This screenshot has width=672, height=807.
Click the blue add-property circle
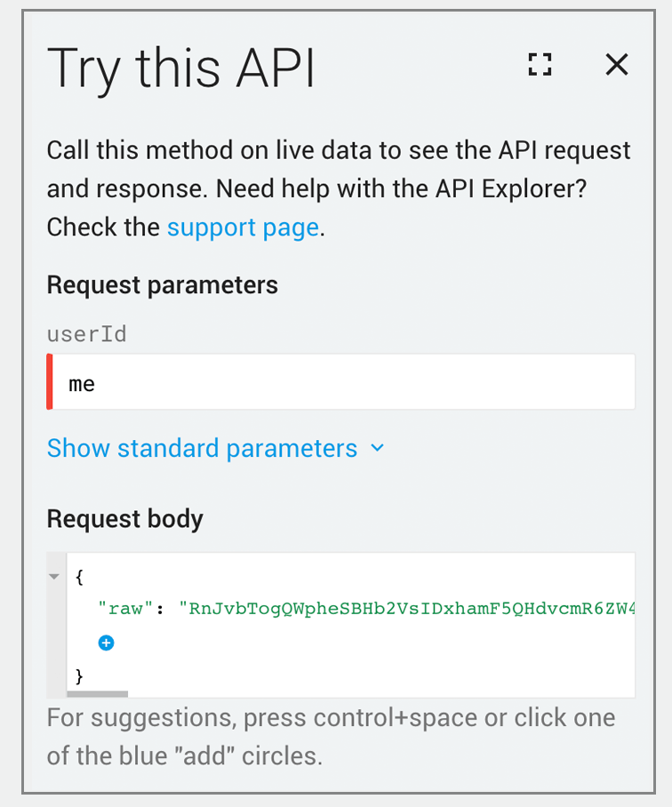(106, 643)
